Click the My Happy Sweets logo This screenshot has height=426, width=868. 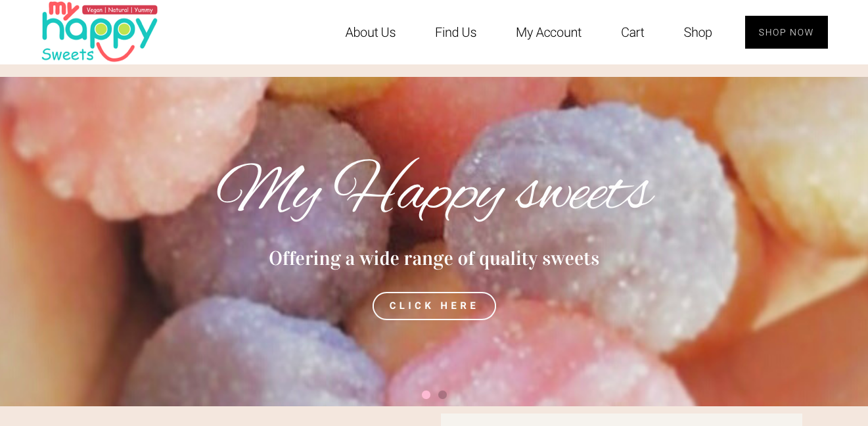click(x=100, y=32)
